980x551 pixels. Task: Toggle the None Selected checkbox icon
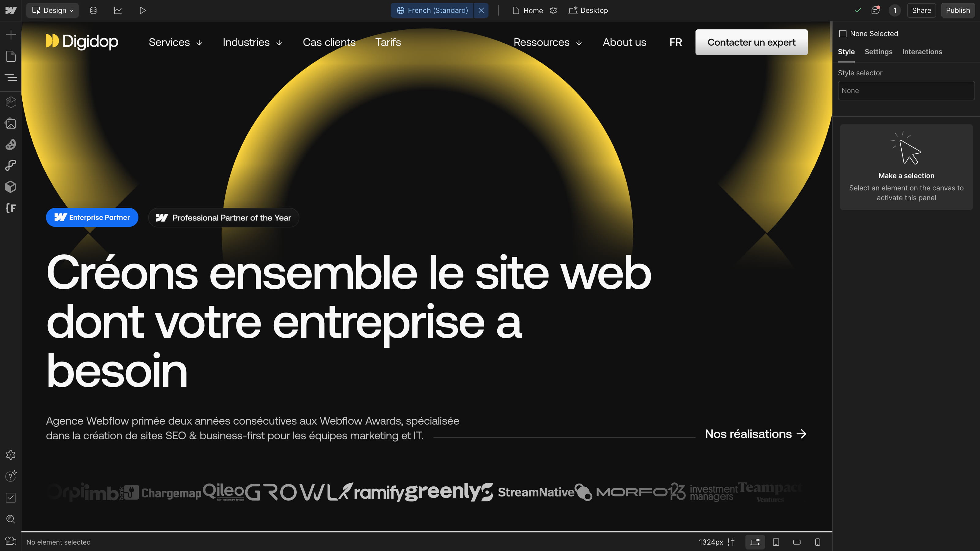[843, 34]
